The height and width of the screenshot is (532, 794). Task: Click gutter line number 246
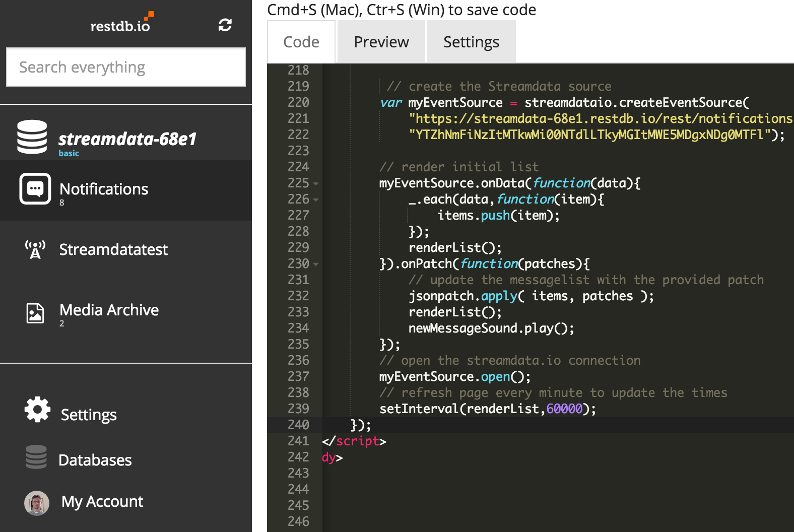298,521
